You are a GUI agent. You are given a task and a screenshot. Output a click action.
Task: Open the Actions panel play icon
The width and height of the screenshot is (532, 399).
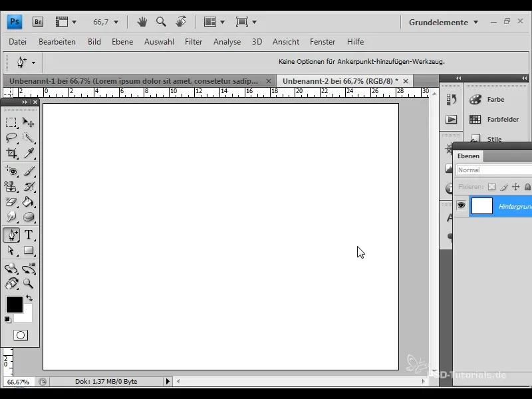tap(452, 120)
